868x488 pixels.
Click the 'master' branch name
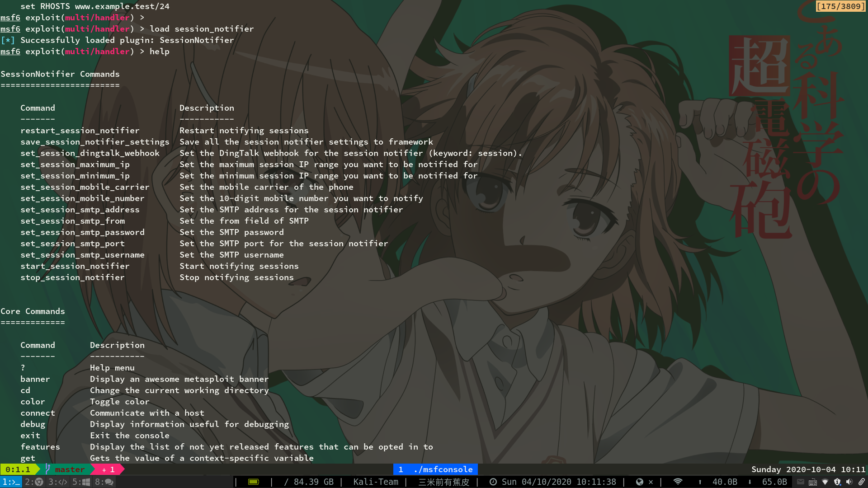(70, 469)
